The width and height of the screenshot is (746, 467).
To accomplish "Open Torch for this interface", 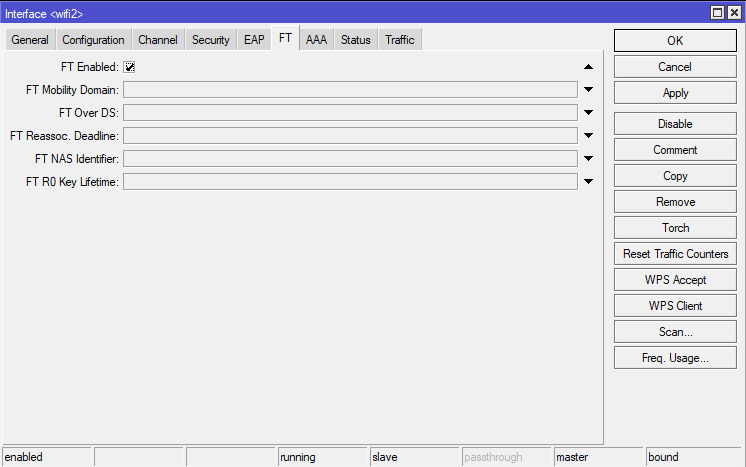I will [x=675, y=228].
